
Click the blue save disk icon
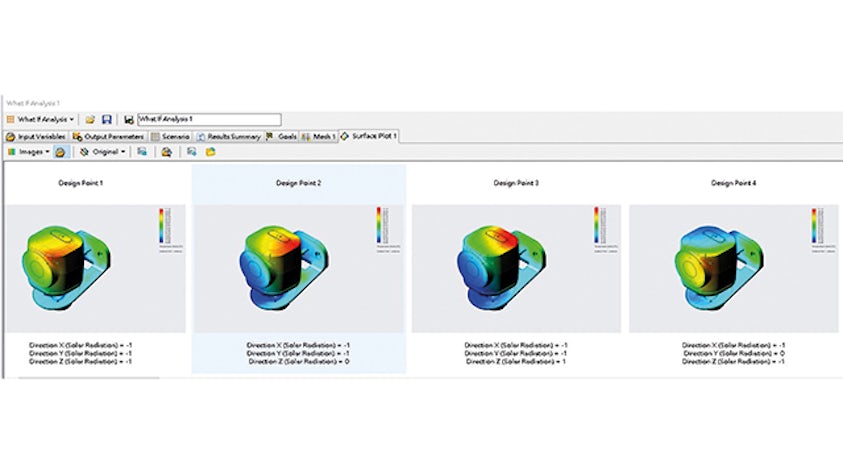106,119
